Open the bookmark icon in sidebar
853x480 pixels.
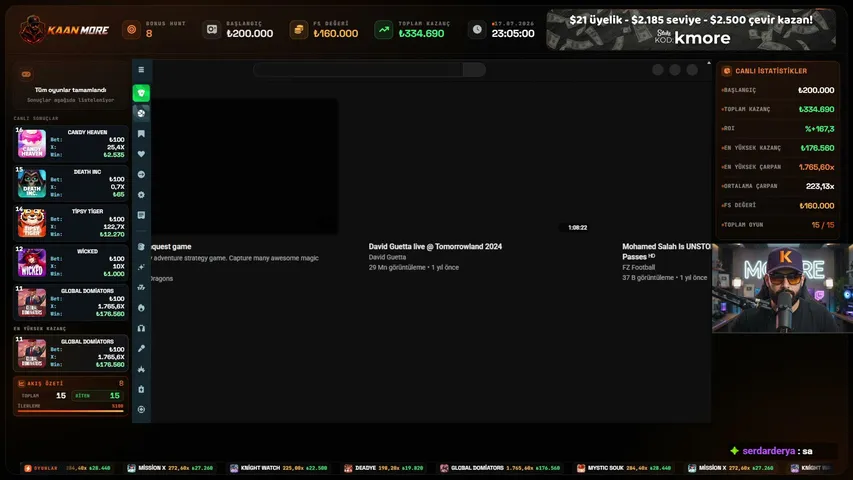point(141,134)
